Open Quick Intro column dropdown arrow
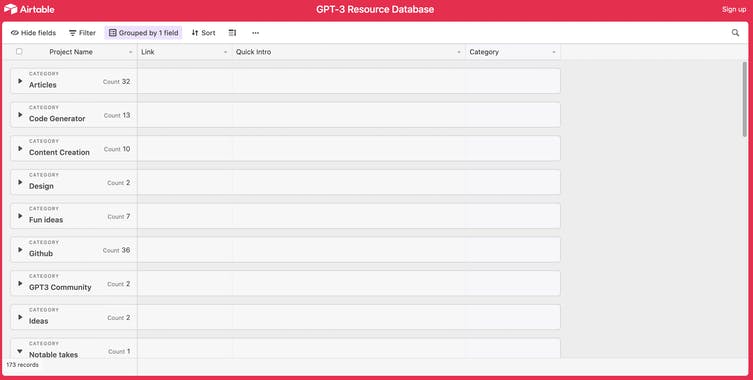 459,52
